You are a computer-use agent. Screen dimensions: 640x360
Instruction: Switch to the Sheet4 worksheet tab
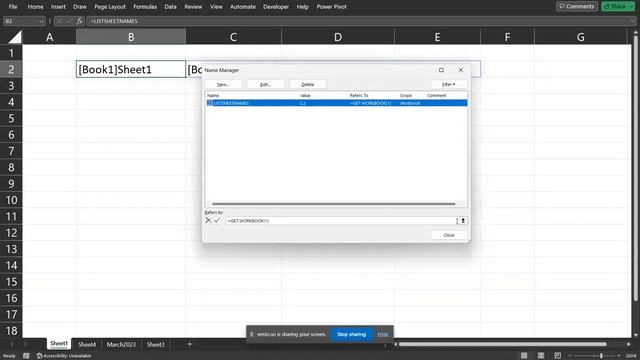coord(87,344)
